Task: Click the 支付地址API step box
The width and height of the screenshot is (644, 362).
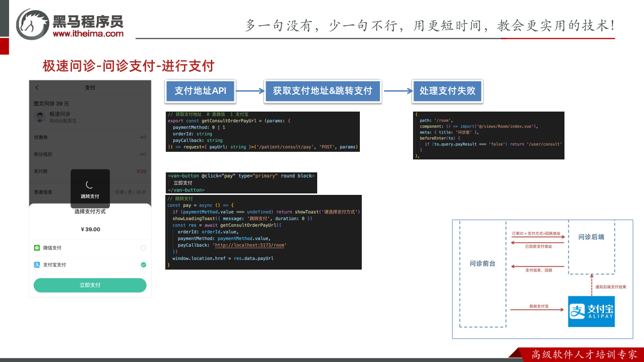Action: click(x=200, y=91)
